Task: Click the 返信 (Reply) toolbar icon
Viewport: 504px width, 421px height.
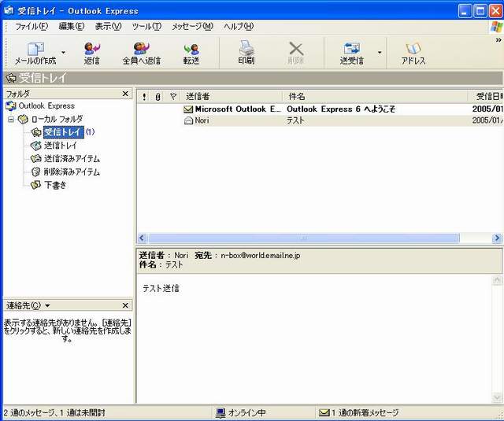Action: point(92,49)
